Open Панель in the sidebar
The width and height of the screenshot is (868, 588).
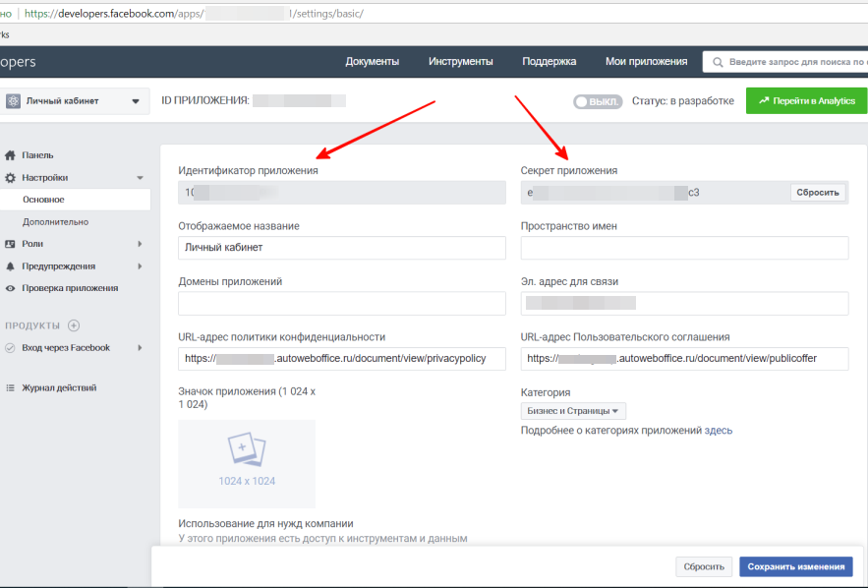tap(37, 155)
